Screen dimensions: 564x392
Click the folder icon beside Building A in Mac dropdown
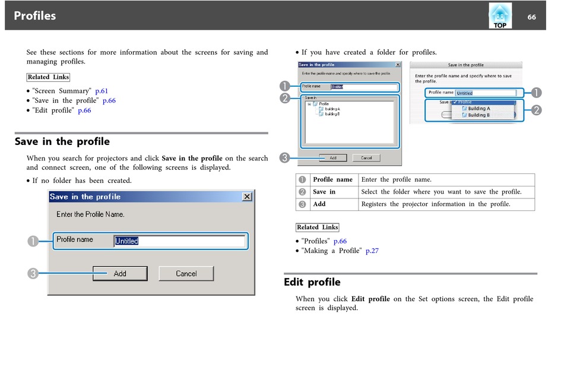click(464, 108)
